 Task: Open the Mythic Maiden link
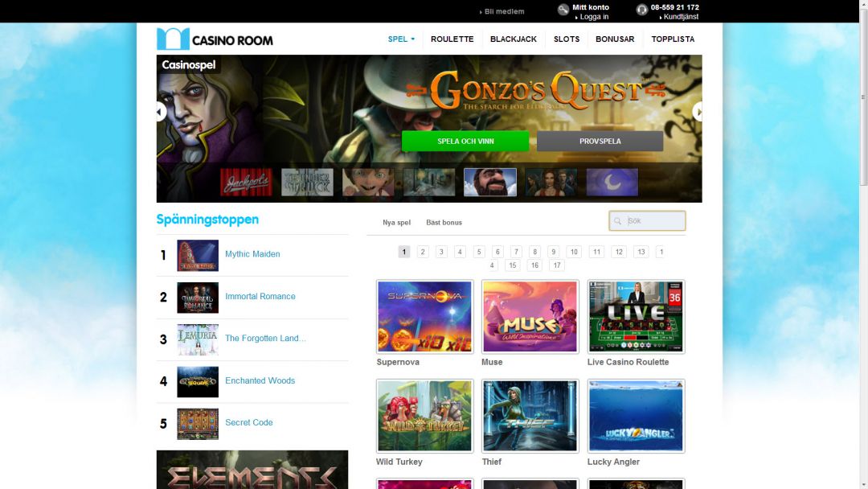click(x=252, y=254)
